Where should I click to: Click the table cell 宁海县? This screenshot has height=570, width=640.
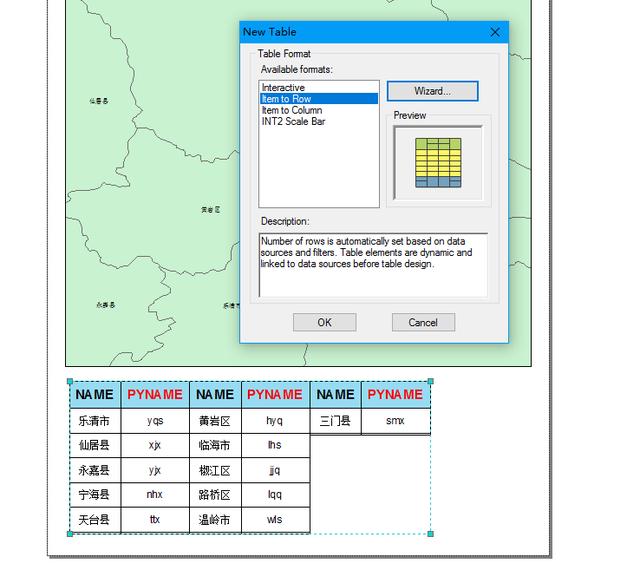94,495
